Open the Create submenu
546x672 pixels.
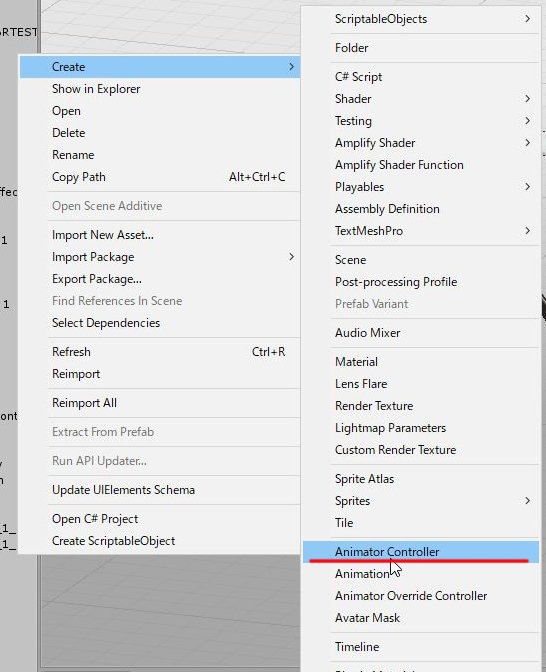pos(160,67)
